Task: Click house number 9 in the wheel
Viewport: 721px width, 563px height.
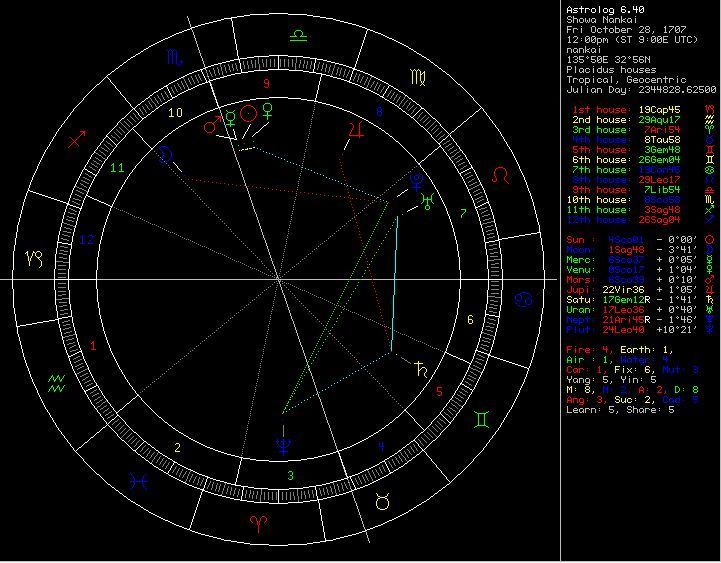Action: (266, 83)
